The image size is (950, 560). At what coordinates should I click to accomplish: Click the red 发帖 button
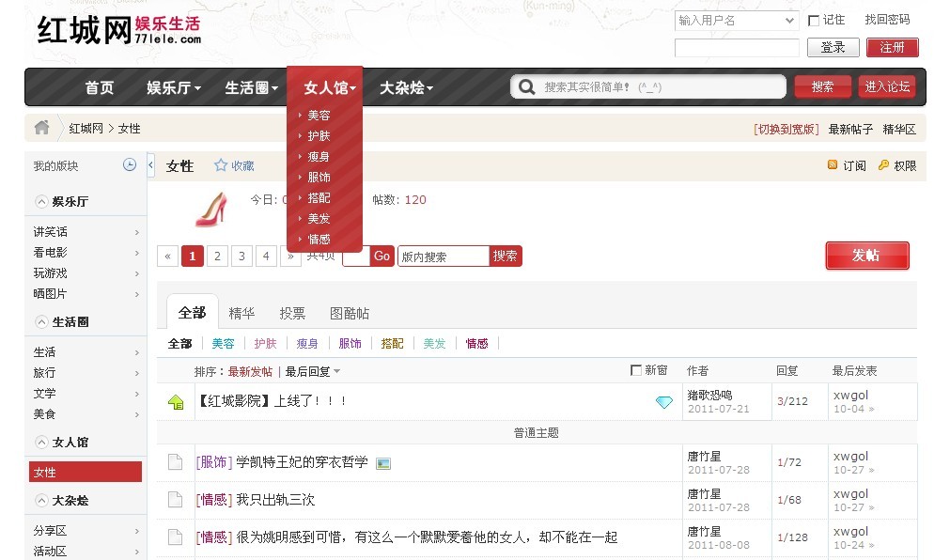click(867, 256)
